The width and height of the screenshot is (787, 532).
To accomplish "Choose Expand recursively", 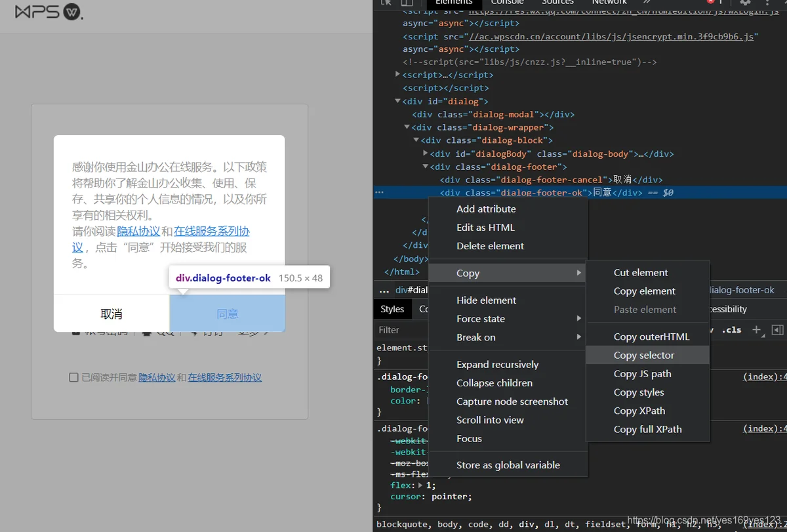I will [508, 364].
